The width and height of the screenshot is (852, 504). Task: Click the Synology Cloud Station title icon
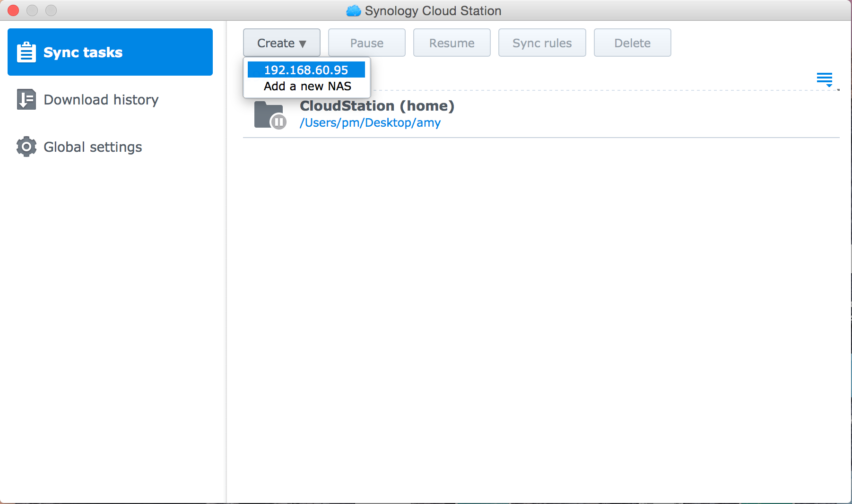pos(354,10)
